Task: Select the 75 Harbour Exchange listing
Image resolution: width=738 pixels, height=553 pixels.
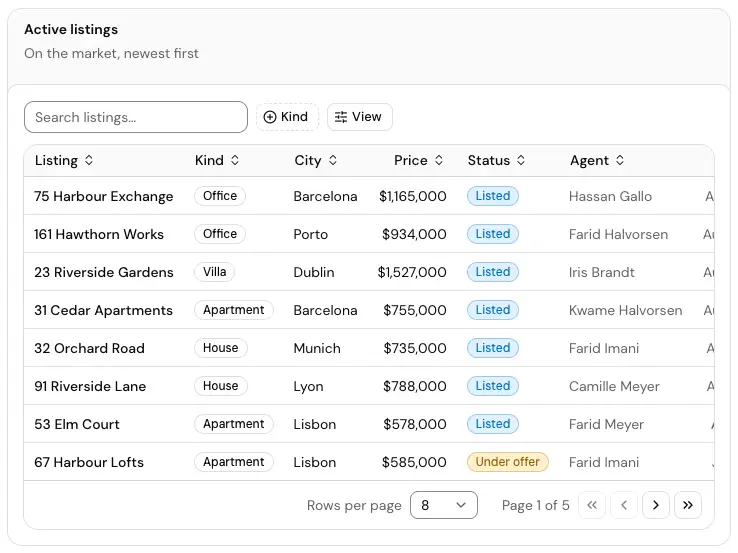Action: [104, 196]
